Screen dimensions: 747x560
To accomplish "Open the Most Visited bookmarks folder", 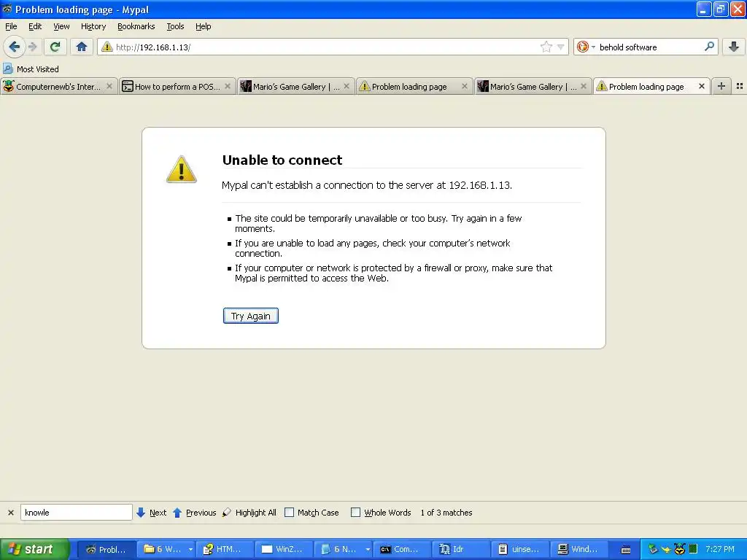I will 31,69.
